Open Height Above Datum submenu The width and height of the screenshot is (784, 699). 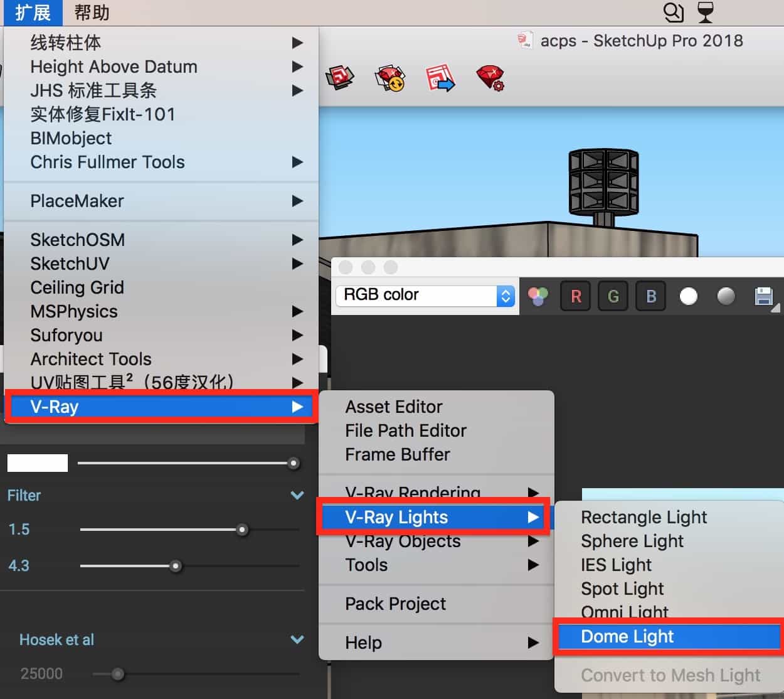point(161,67)
